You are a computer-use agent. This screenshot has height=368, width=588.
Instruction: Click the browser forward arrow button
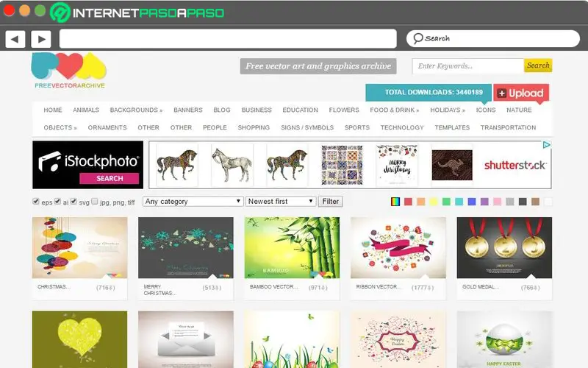coord(41,39)
